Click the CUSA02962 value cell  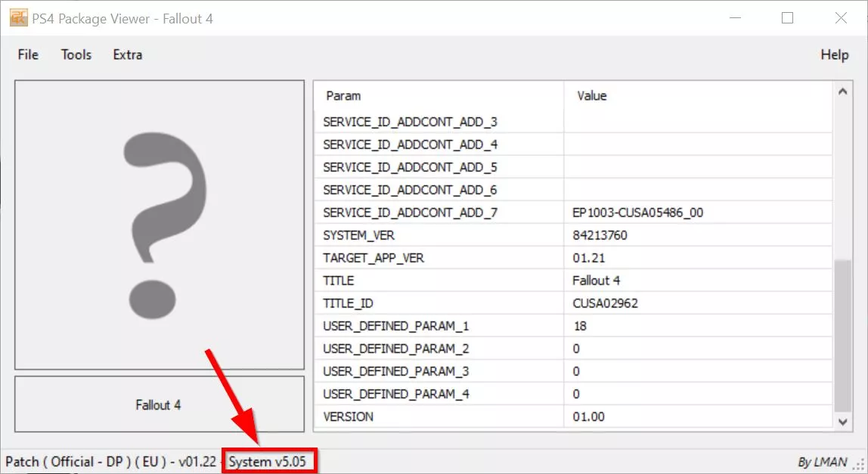click(x=606, y=303)
